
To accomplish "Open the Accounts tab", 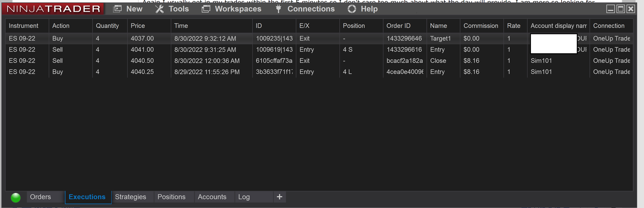I will coord(214,197).
